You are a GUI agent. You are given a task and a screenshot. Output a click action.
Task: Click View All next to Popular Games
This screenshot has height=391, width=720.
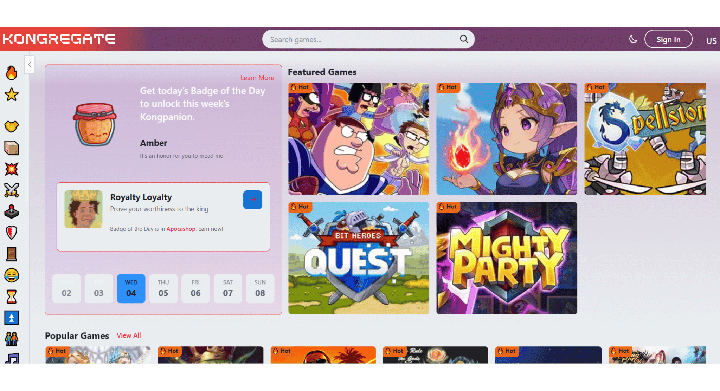click(x=129, y=336)
